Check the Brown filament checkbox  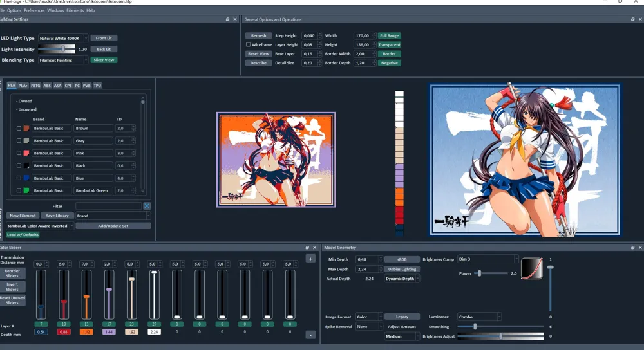[19, 129]
